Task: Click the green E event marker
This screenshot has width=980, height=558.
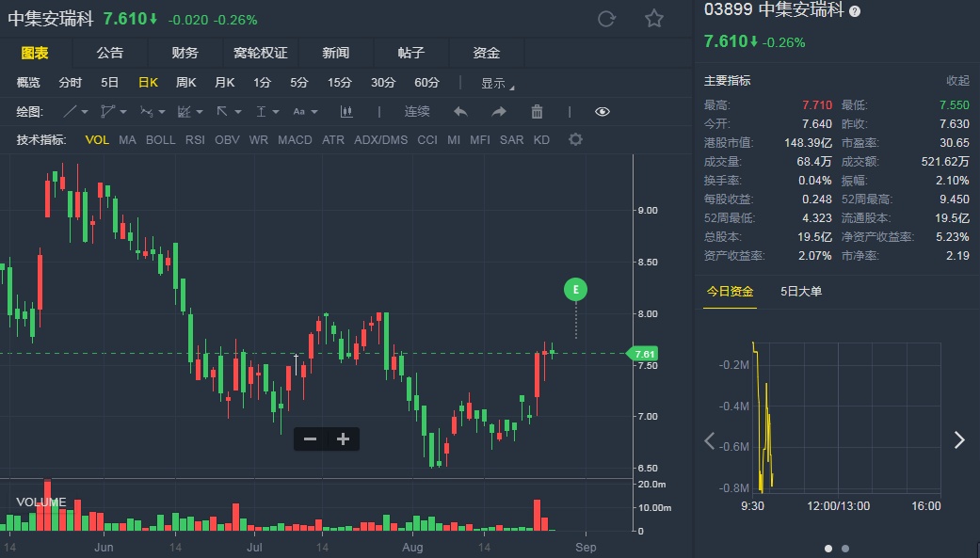Action: 575,289
